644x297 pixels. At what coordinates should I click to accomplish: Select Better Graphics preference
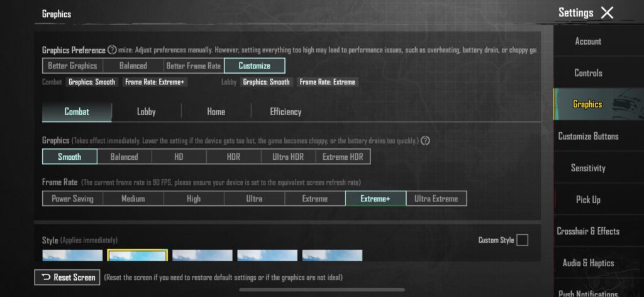click(72, 65)
